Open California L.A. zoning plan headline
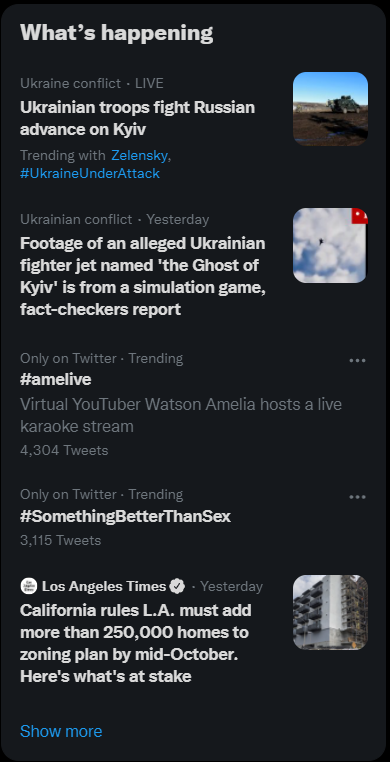The height and width of the screenshot is (762, 390). point(136,642)
